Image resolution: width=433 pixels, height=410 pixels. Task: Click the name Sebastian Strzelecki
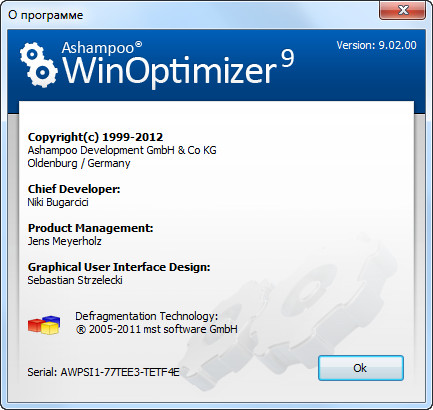pyautogui.click(x=75, y=280)
